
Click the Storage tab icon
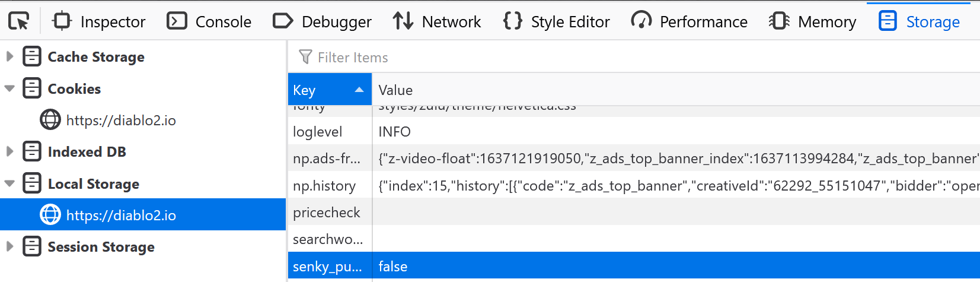click(888, 21)
